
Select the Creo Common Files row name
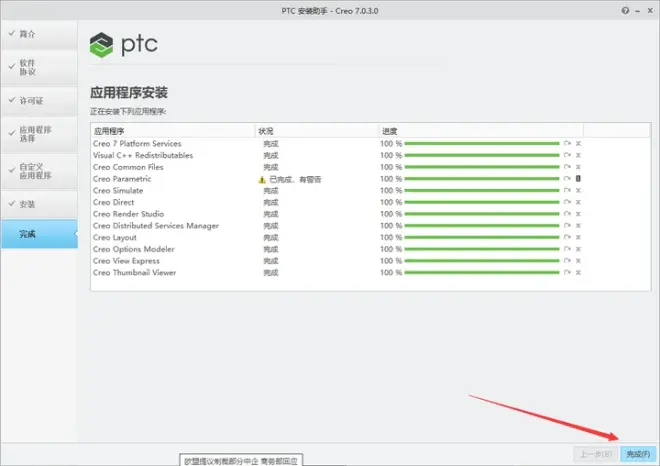[128, 167]
